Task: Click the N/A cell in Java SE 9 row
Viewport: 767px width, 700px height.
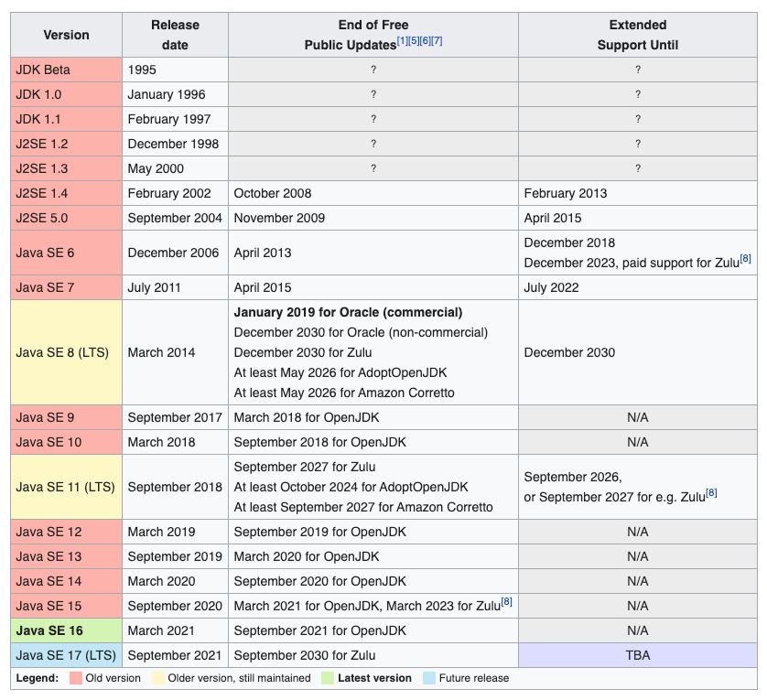Action: pyautogui.click(x=638, y=417)
